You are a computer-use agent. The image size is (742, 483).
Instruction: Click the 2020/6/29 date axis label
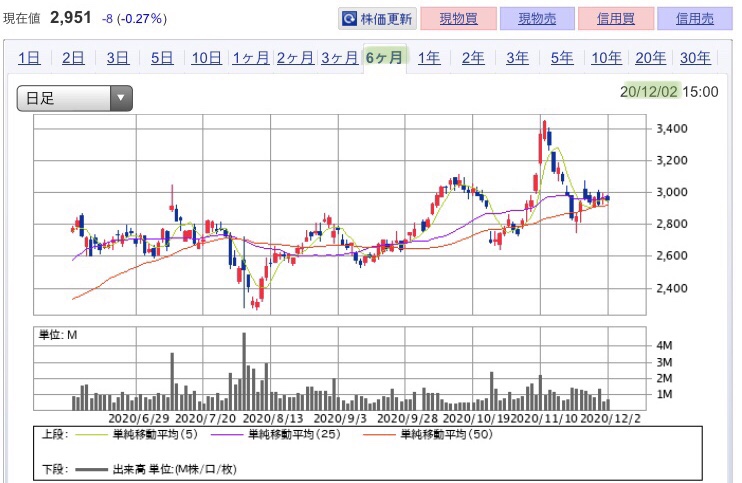[139, 419]
